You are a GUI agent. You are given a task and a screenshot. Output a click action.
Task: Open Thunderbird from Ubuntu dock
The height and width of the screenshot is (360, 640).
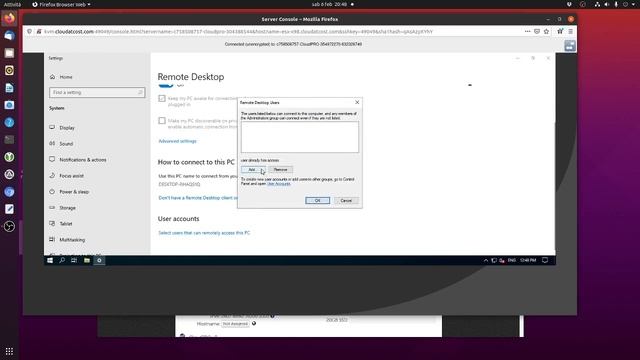click(x=9, y=36)
